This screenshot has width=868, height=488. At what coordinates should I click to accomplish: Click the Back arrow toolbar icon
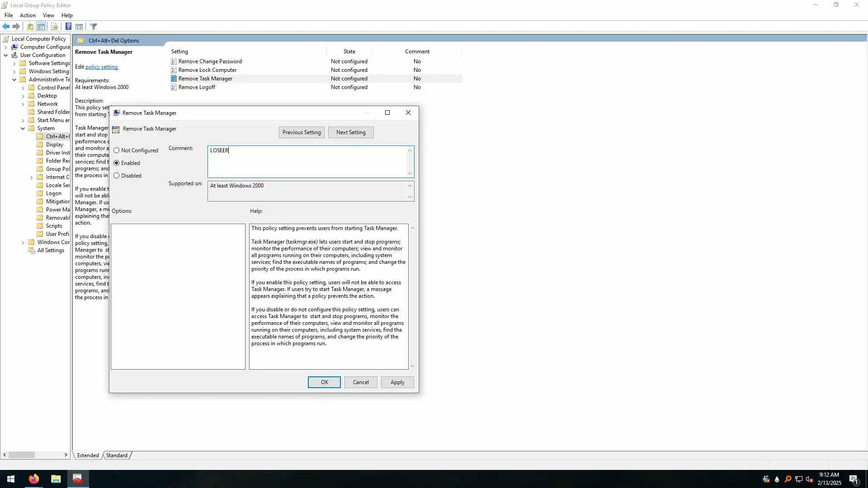pos(6,27)
